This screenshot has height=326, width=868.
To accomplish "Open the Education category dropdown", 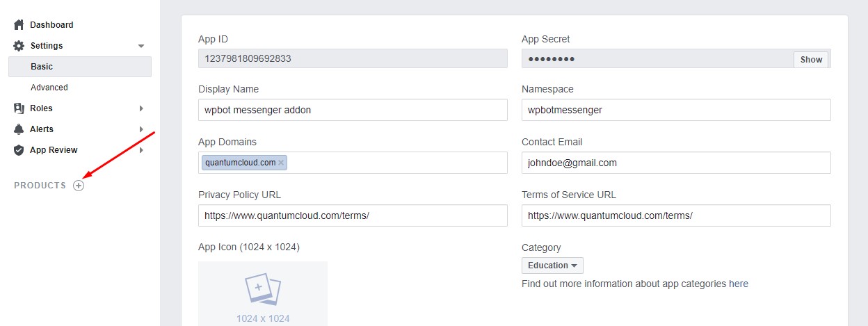I will point(552,266).
